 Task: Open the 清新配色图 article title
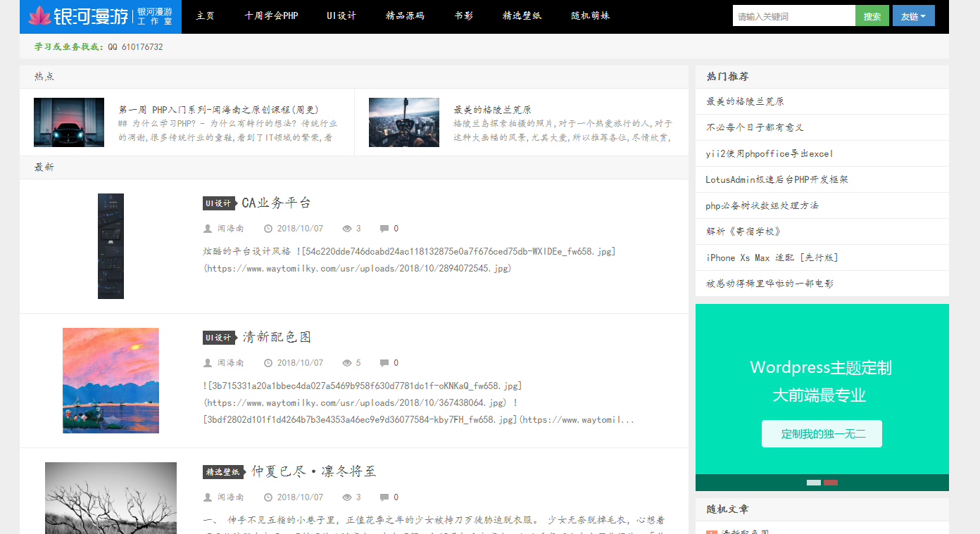click(x=277, y=337)
